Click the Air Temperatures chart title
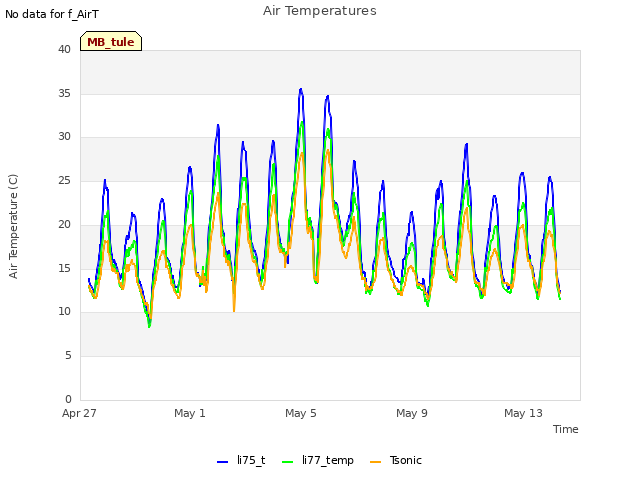 [x=320, y=11]
